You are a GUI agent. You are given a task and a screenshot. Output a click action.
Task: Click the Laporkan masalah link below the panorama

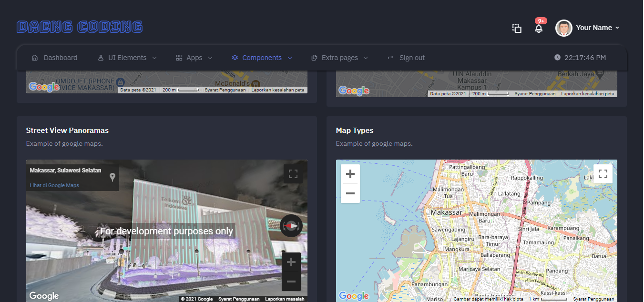[284, 299]
